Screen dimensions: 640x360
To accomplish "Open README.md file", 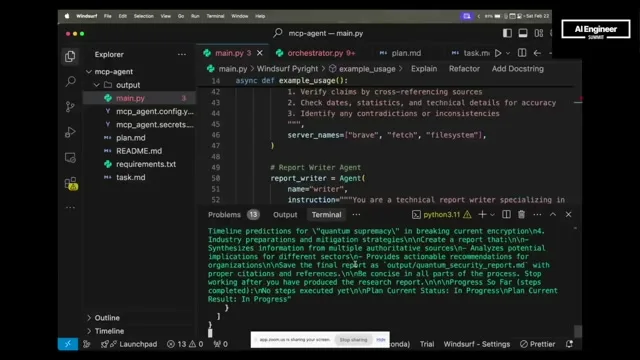I will 139,151.
